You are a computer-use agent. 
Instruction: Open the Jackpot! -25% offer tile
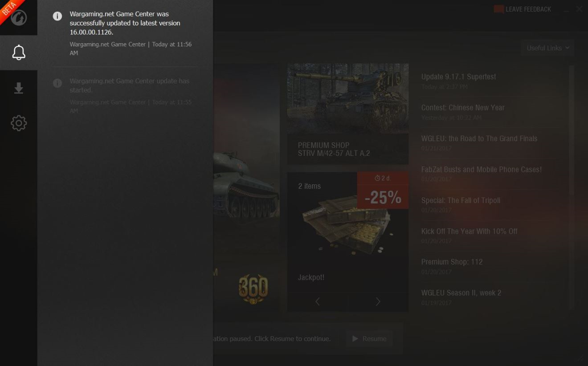pos(348,242)
